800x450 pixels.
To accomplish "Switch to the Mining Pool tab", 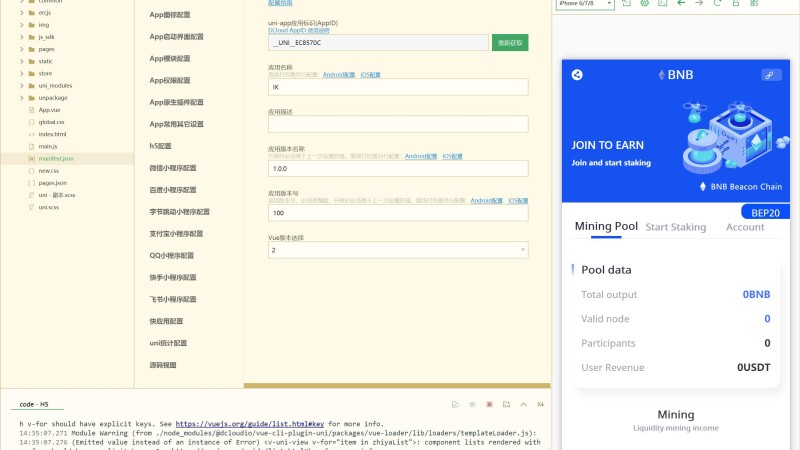I will (606, 227).
